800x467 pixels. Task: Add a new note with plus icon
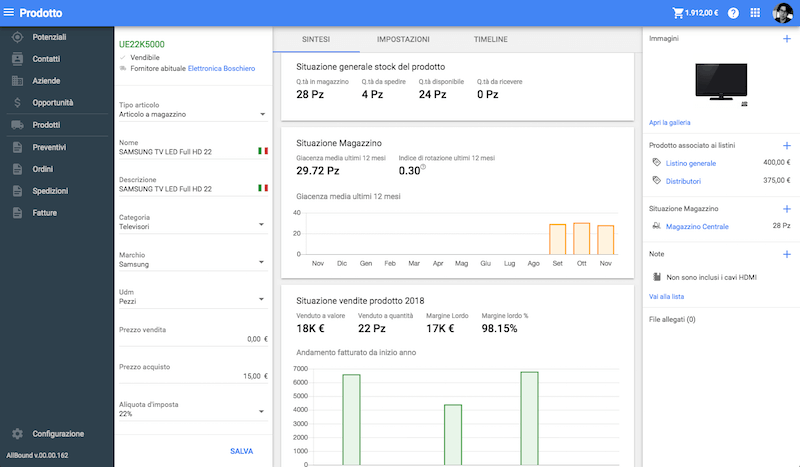786,254
